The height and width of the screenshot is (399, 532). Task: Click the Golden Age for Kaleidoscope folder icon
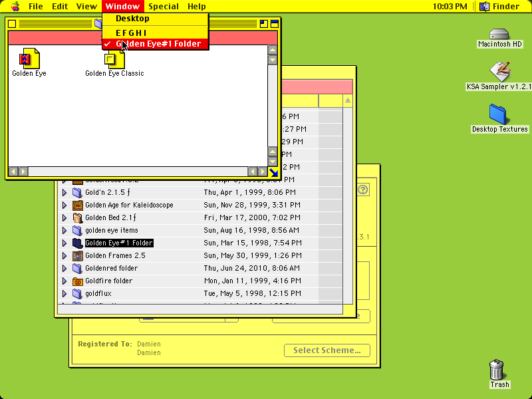[77, 205]
